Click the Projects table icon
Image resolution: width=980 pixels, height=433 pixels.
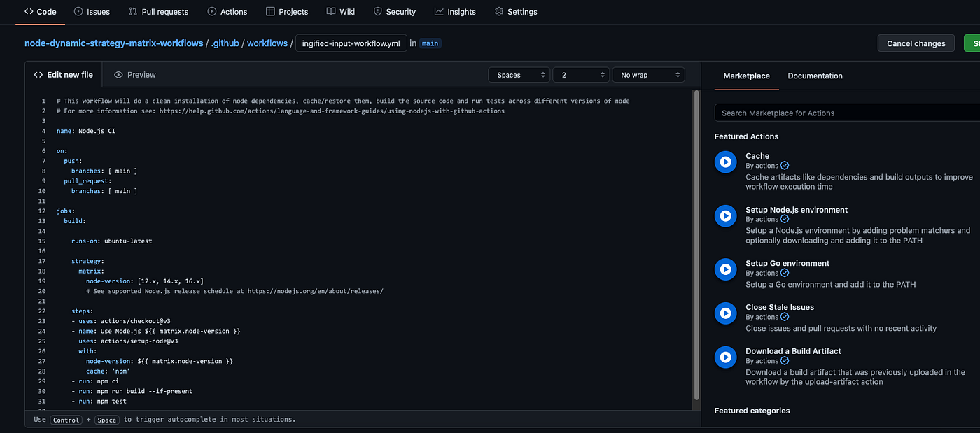click(x=270, y=12)
